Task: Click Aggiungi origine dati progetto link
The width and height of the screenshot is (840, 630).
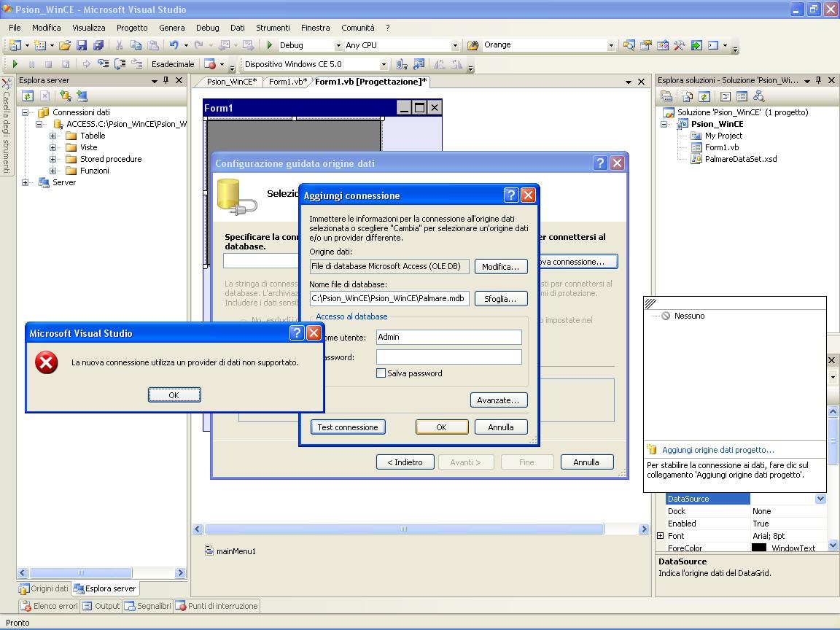Action: (x=717, y=450)
